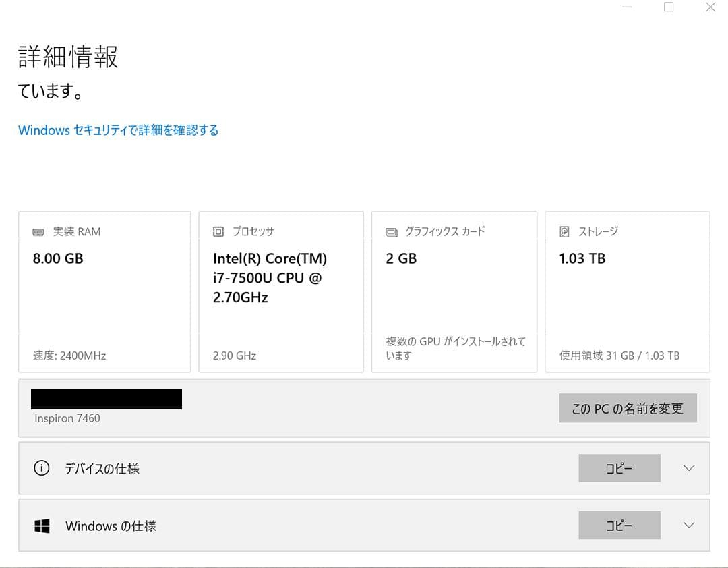
Task: Expand the Windows の仕様 section
Action: [688, 526]
